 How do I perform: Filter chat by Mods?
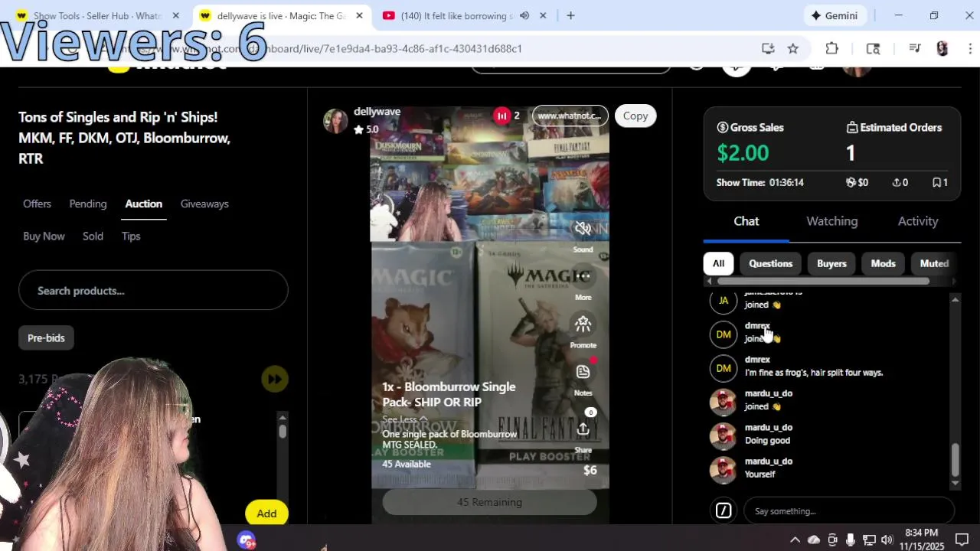(x=883, y=263)
